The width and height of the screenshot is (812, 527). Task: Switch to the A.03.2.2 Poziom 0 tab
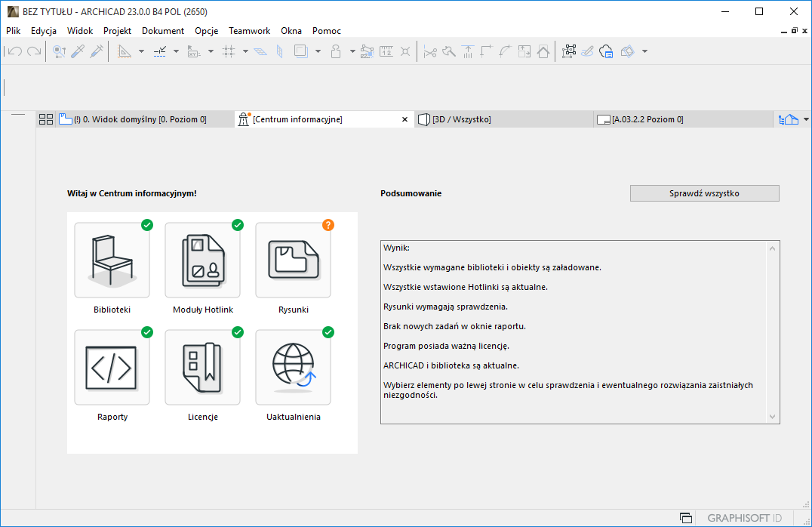tap(647, 119)
